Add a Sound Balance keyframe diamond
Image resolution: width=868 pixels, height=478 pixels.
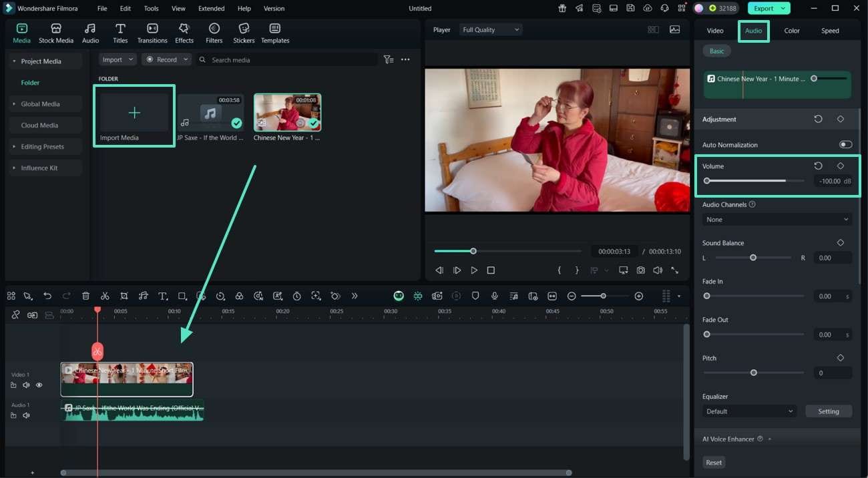[x=841, y=243]
